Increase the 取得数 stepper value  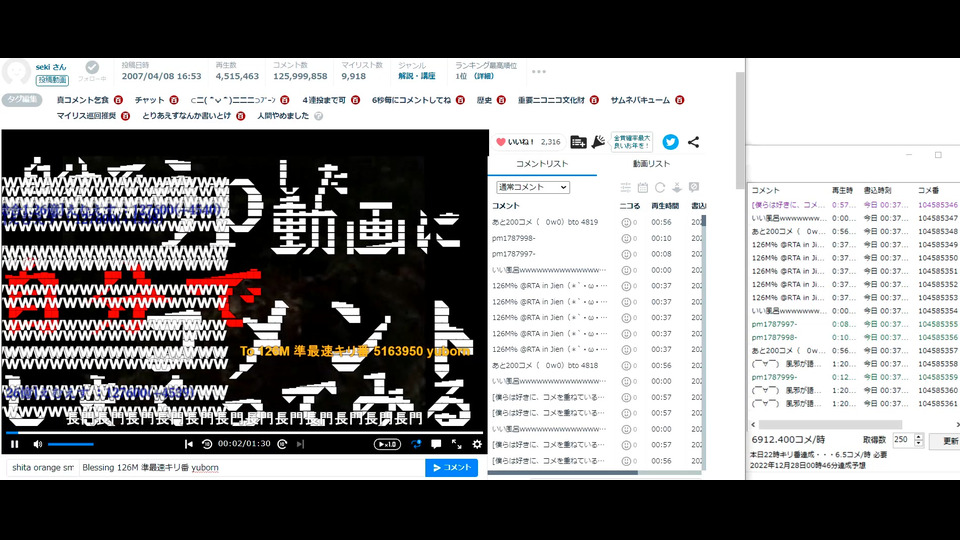pyautogui.click(x=918, y=437)
